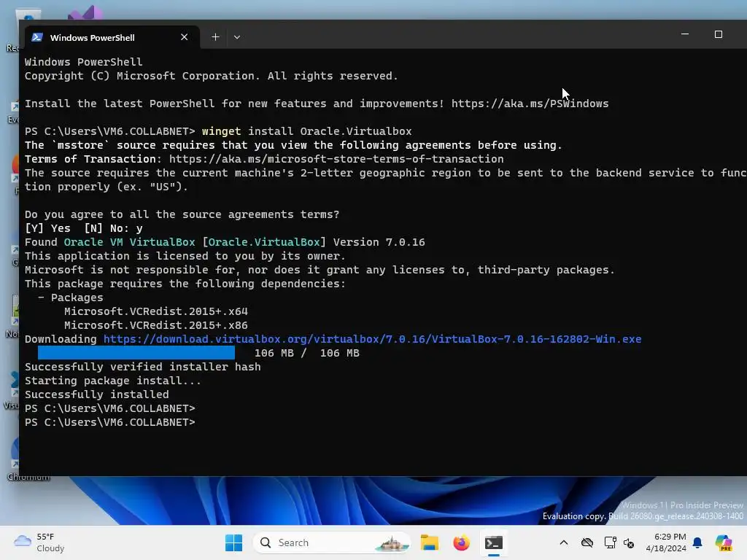Screen dimensions: 747x560
Task: Select the Windows PowerShell tab
Action: 112,37
